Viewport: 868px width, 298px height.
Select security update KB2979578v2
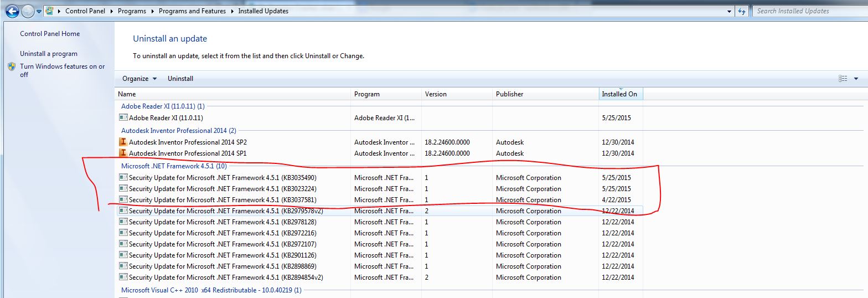(x=380, y=211)
